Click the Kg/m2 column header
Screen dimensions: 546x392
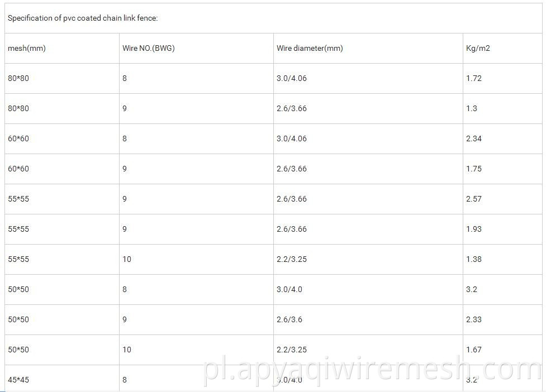click(478, 49)
